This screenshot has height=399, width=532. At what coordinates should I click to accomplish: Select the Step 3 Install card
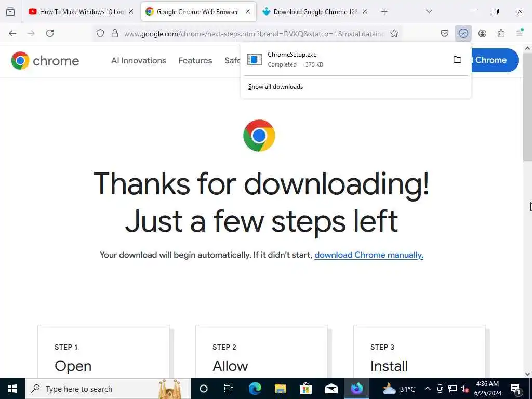[x=419, y=352]
